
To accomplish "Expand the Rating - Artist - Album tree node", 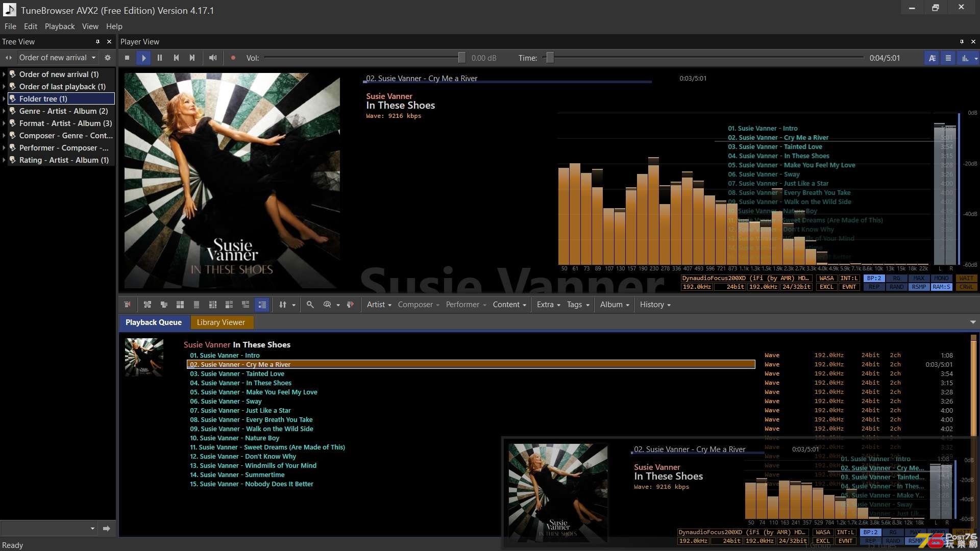I will click(x=4, y=160).
